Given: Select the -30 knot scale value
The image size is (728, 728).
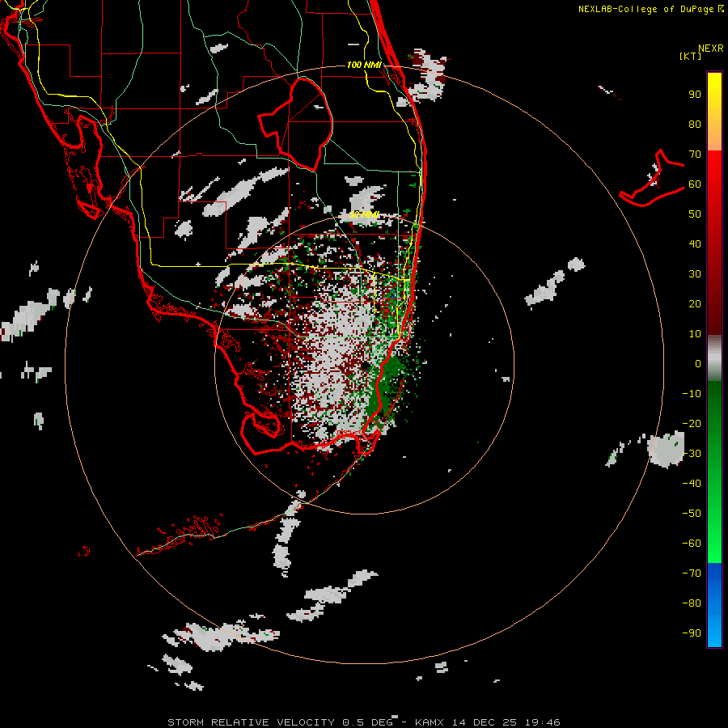Looking at the screenshot, I should pos(692,454).
